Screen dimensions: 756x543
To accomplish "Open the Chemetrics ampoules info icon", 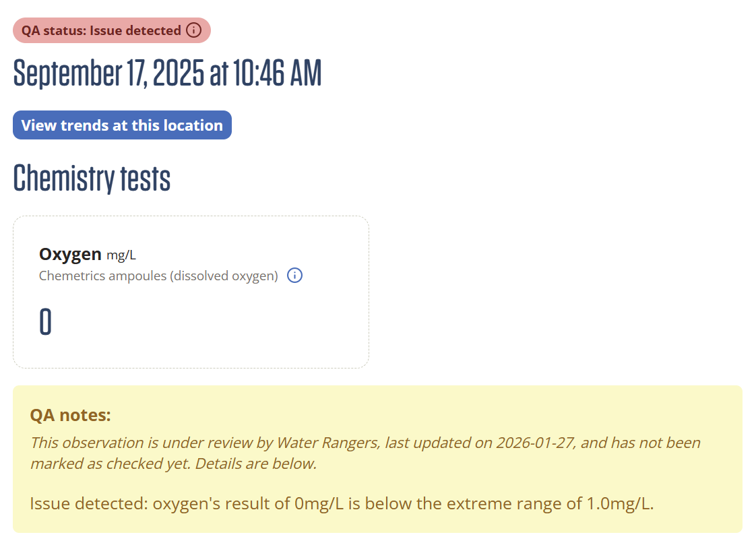I will coord(294,276).
